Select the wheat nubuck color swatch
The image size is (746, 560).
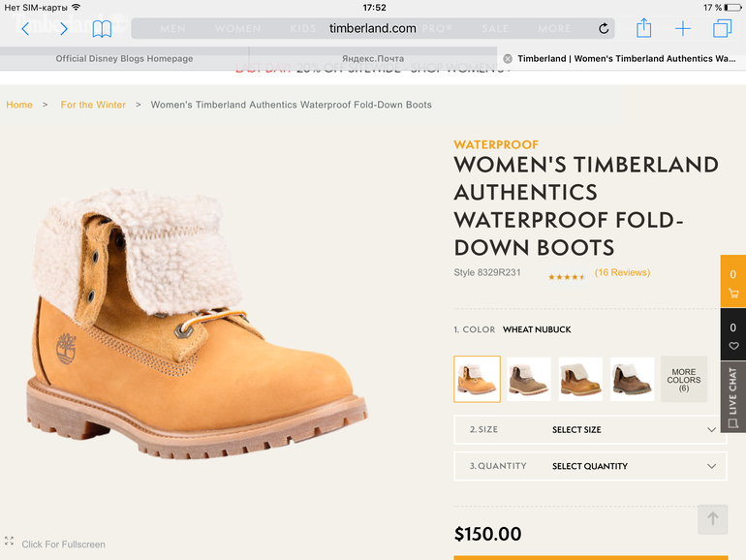pos(477,379)
